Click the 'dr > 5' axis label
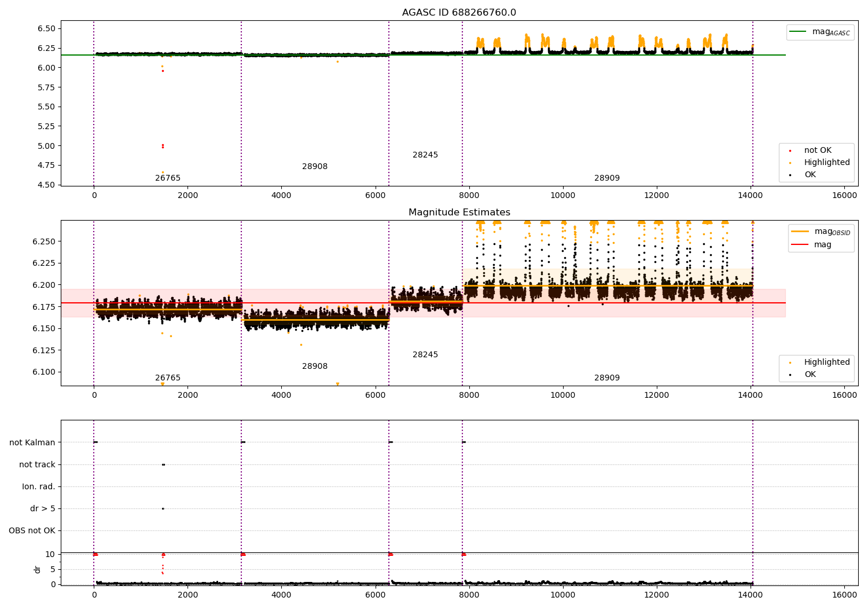This screenshot has height=608, width=868. coord(43,509)
